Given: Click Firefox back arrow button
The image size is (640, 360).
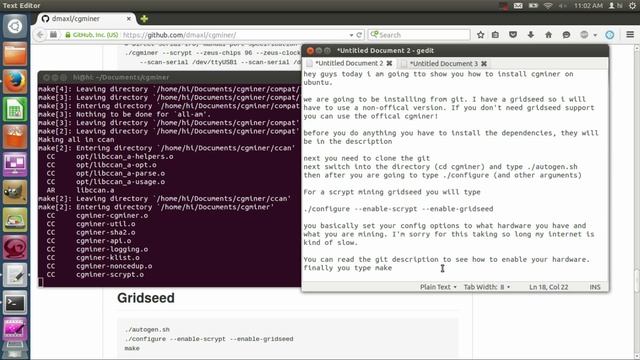Looking at the screenshot, I should (x=40, y=35).
